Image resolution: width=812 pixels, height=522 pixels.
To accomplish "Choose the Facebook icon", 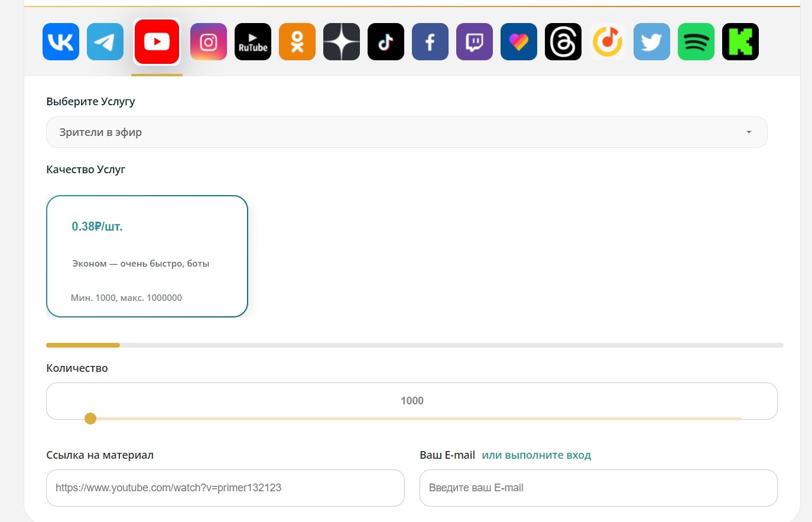I will pos(430,42).
